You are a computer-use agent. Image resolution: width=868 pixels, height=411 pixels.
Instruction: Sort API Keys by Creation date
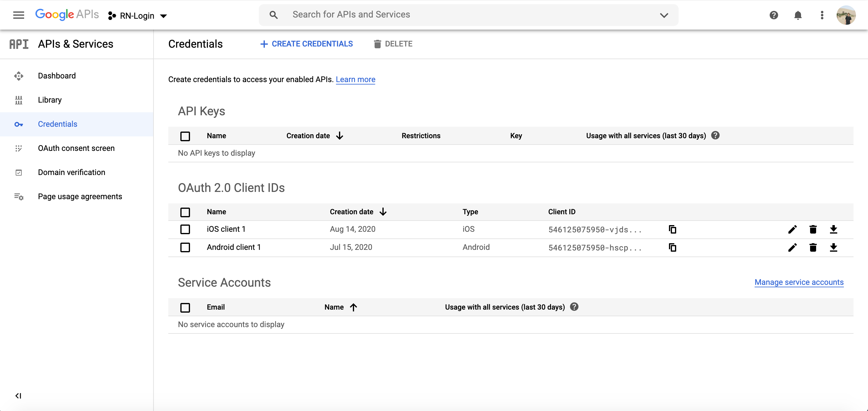(315, 136)
